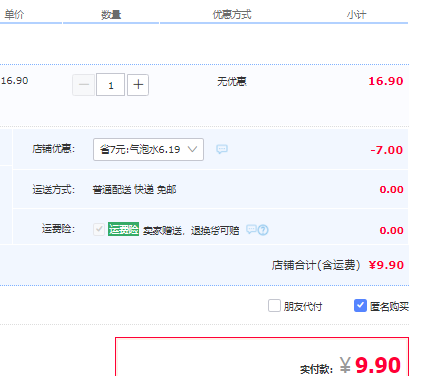Open the 店铺优惠 dropdown 省7元:气泡水6.19
This screenshot has height=376, width=421.
click(x=148, y=149)
